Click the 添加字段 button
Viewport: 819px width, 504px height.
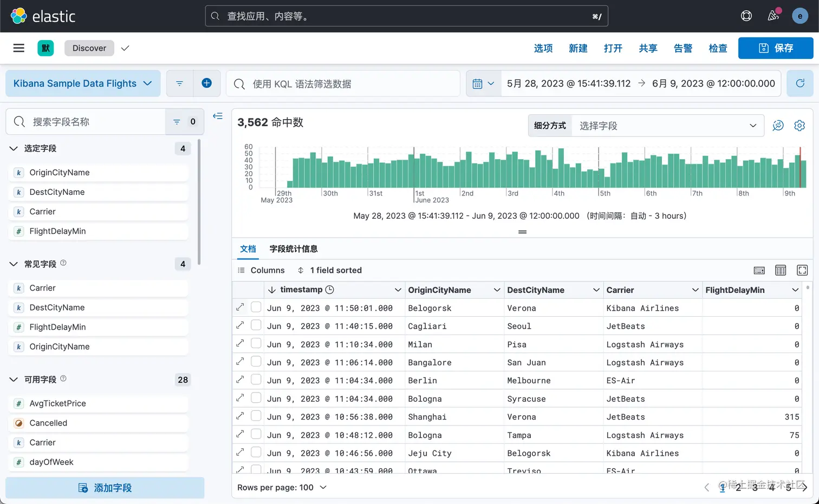[x=105, y=488]
